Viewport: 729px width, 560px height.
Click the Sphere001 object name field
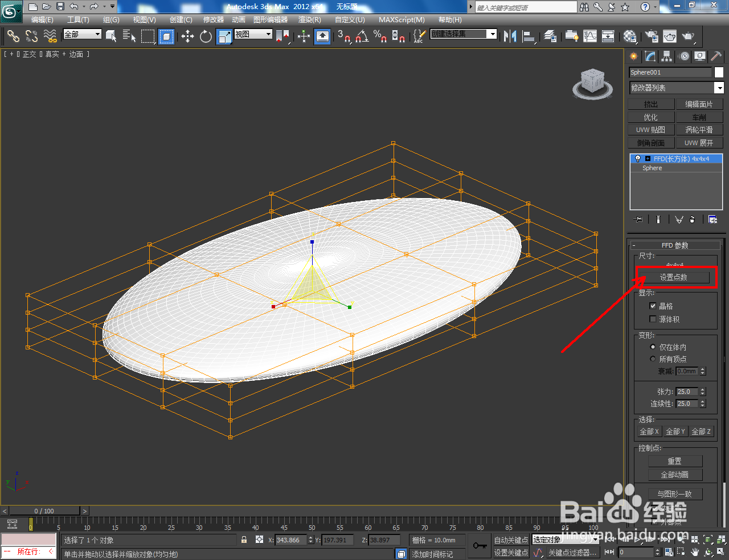pyautogui.click(x=670, y=72)
